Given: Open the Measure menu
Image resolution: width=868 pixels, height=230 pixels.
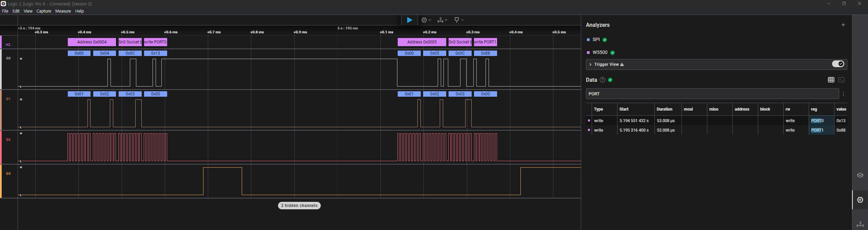Looking at the screenshot, I should pyautogui.click(x=63, y=11).
